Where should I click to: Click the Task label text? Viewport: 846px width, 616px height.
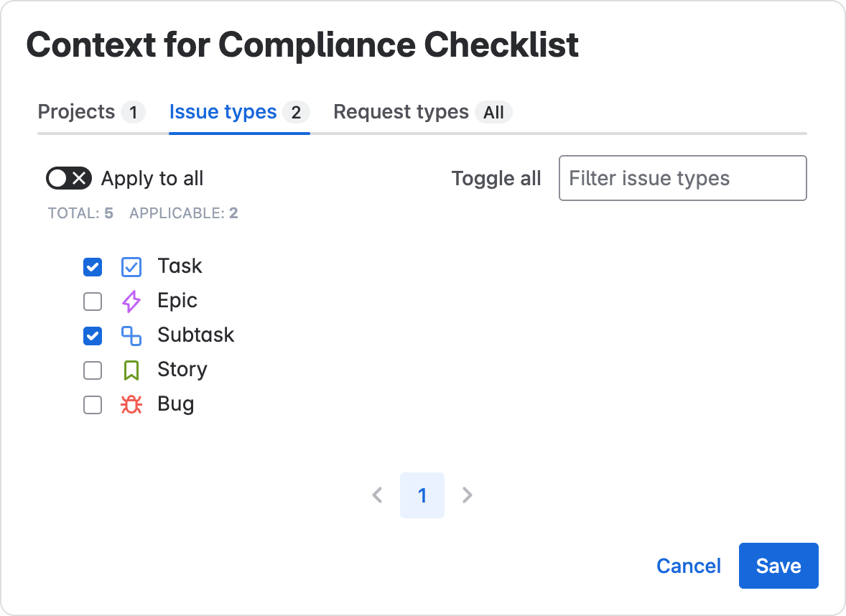pos(180,266)
